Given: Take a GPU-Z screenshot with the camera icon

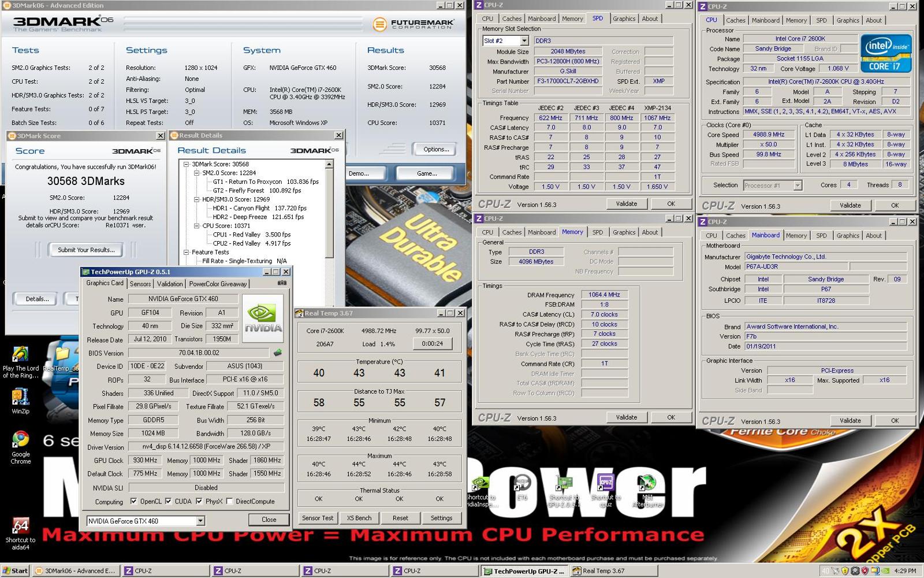Looking at the screenshot, I should [282, 283].
